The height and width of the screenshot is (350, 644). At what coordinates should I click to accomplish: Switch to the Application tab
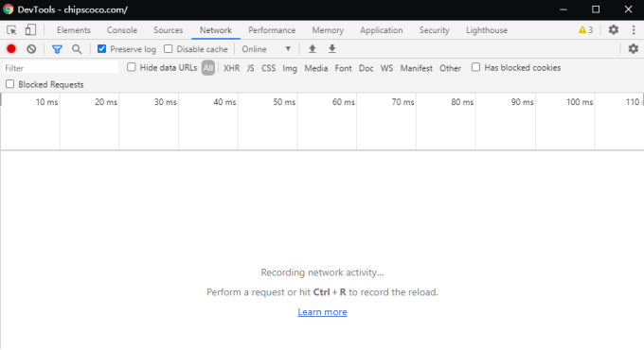click(x=381, y=30)
